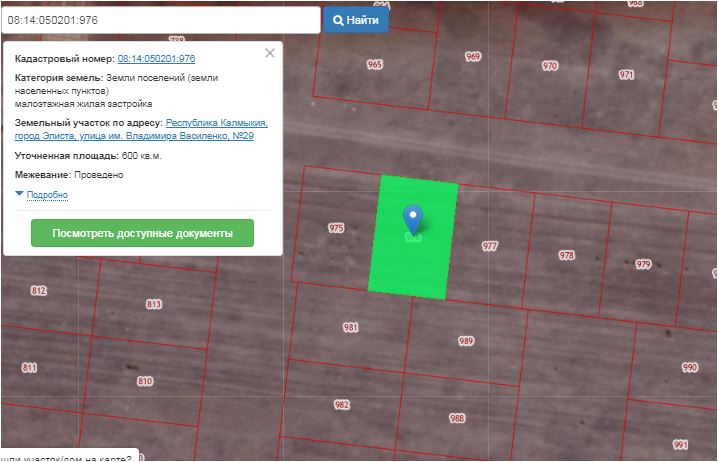718x462 pixels.
Task: Open the parcel address link
Action: (141, 128)
